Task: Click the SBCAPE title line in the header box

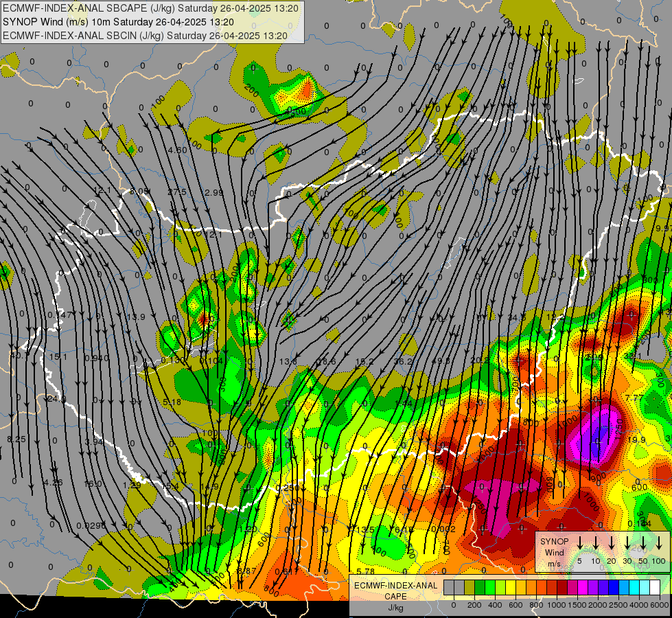Action: tap(150, 8)
